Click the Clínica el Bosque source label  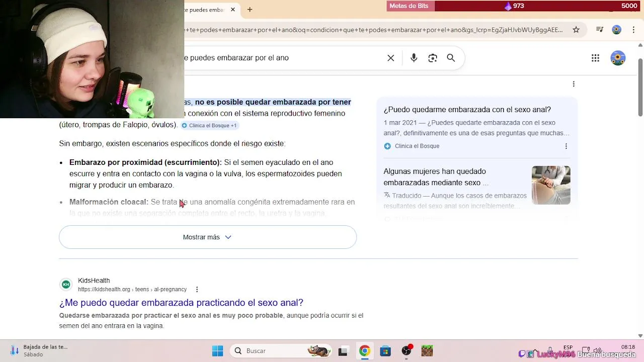pos(417,146)
